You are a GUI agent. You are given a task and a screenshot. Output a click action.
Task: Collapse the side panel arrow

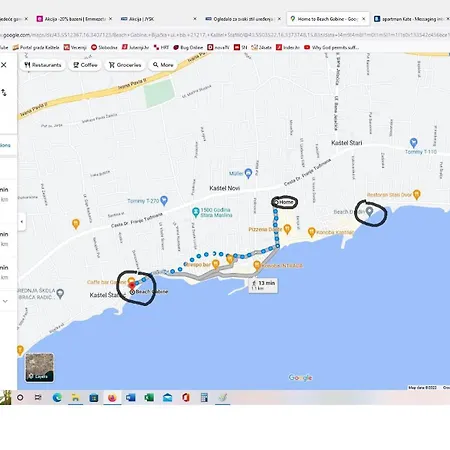pos(22,221)
